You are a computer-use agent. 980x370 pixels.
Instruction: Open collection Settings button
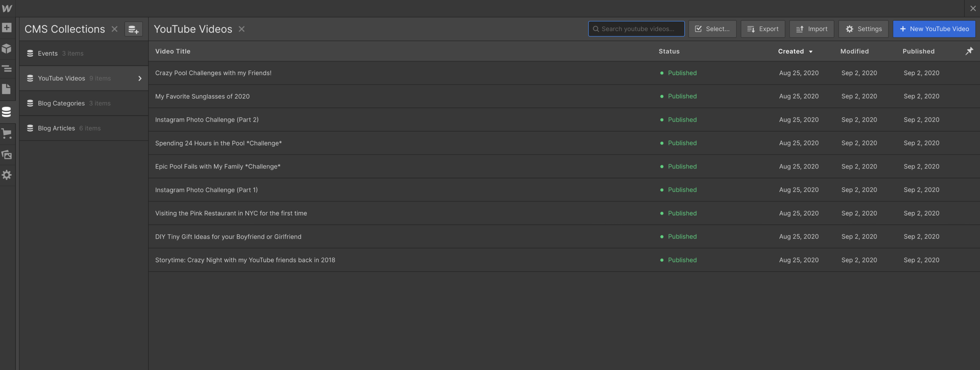863,29
